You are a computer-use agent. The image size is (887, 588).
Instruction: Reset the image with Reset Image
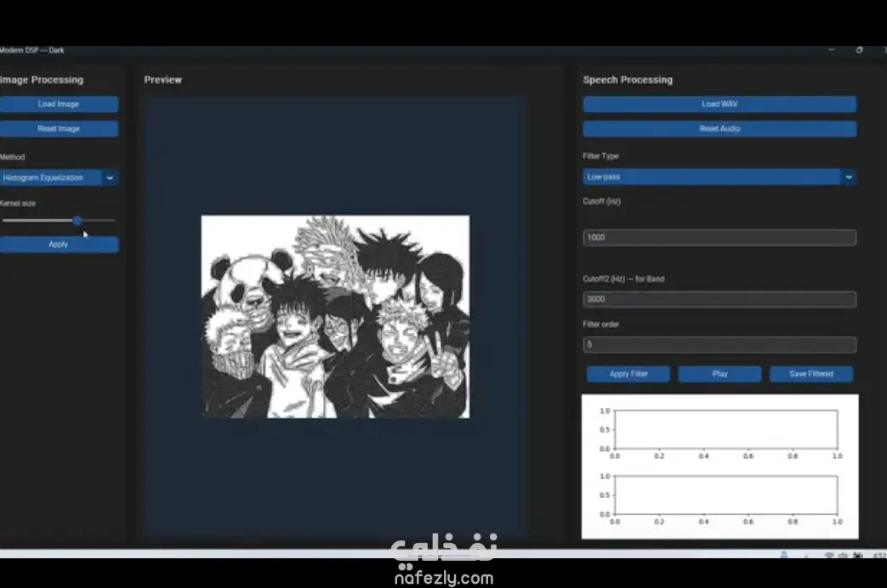coord(59,129)
